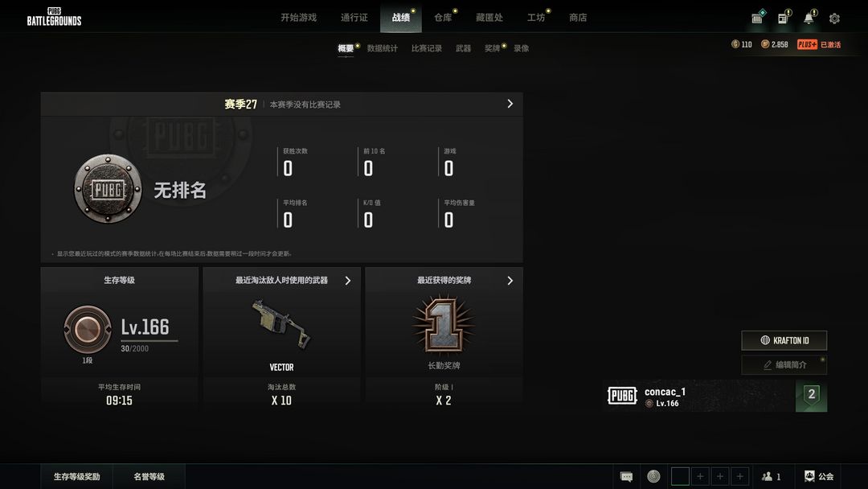Open the events store icon in header
868x489 pixels.
pos(757,18)
